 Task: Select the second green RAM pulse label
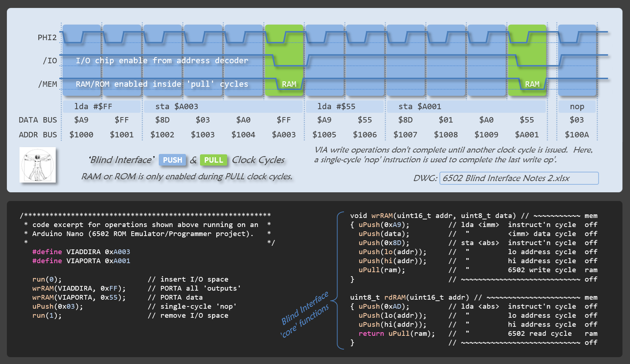[532, 84]
